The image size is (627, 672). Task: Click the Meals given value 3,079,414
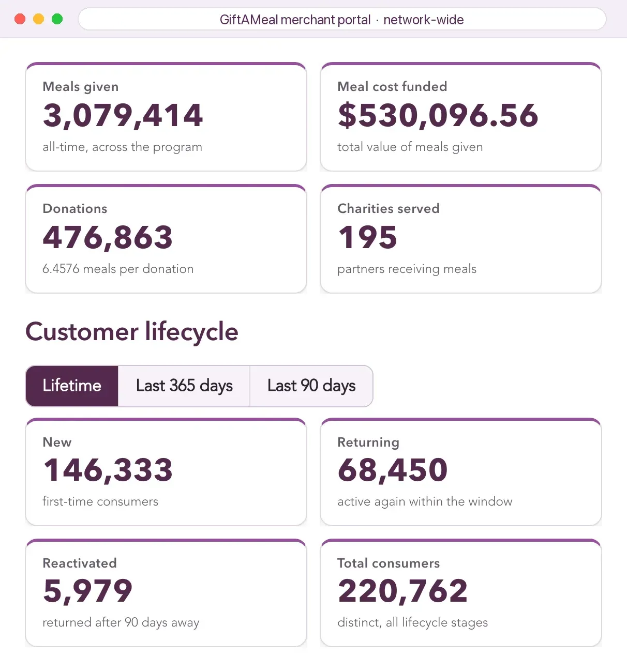coord(123,116)
